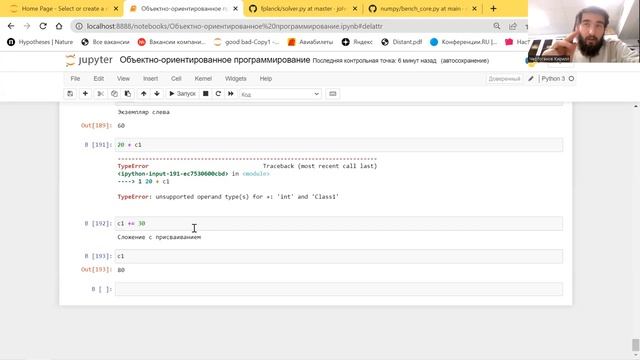Click the Out[193] value 80
The image size is (640, 360).
pyautogui.click(x=121, y=270)
